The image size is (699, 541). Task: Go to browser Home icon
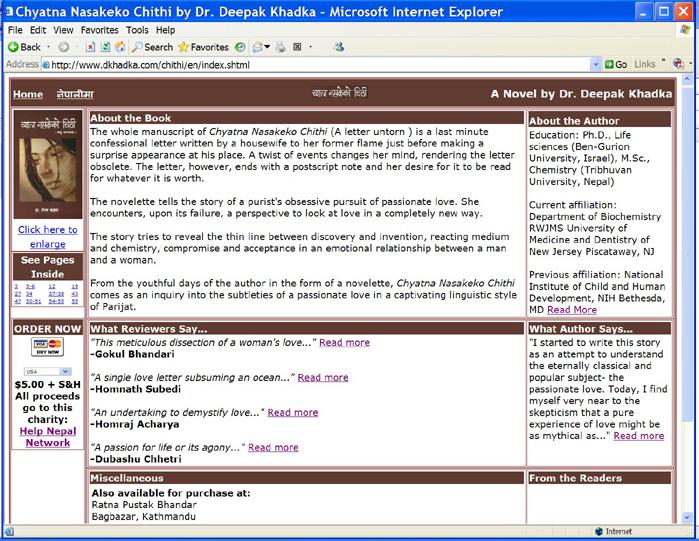click(x=120, y=47)
